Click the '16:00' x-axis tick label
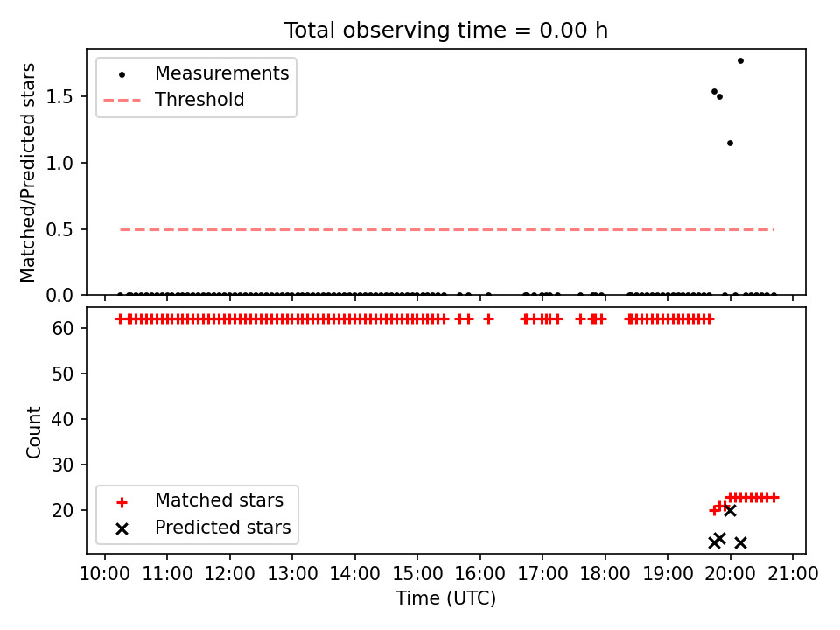Image resolution: width=840 pixels, height=630 pixels. click(x=480, y=574)
